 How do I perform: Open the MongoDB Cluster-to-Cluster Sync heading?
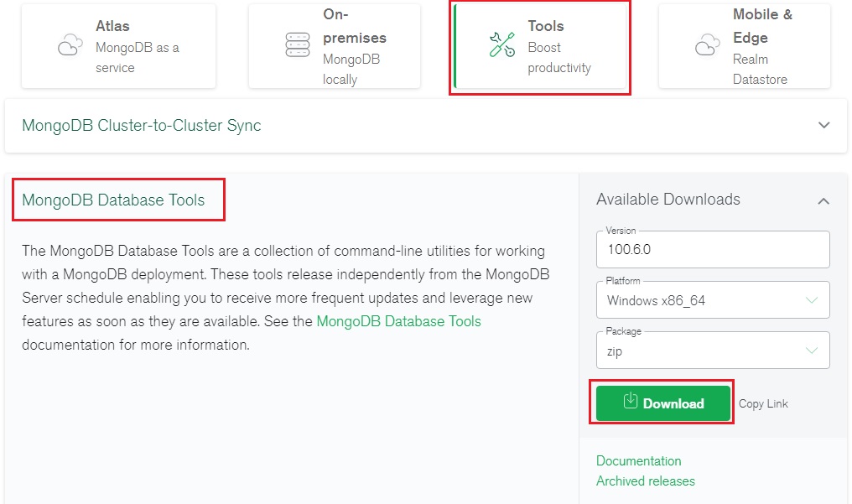[x=141, y=126]
